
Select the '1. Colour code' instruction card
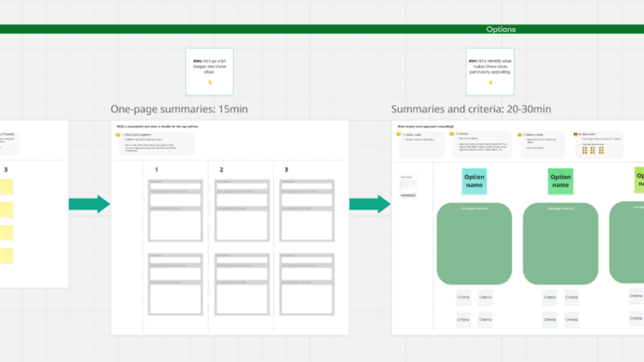[422, 145]
